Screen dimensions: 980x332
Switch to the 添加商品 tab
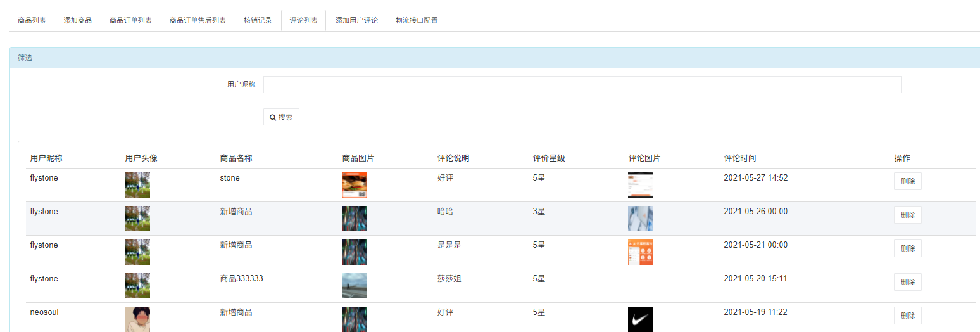77,20
